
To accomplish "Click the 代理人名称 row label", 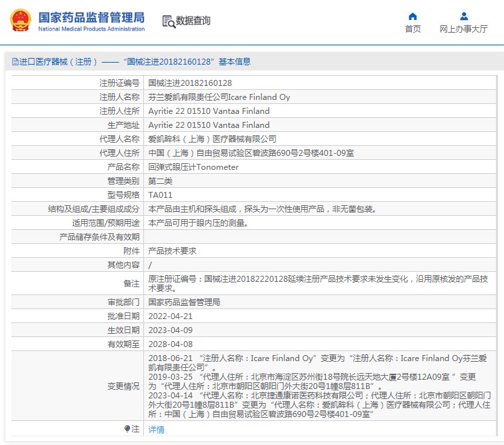I will 119,139.
